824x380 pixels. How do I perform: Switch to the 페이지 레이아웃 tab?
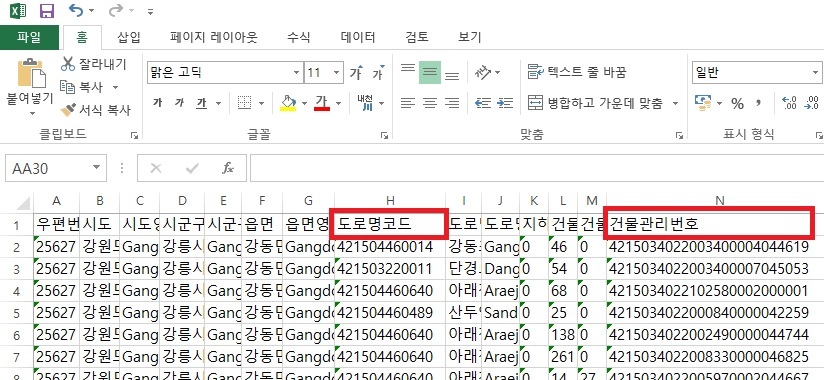[213, 37]
